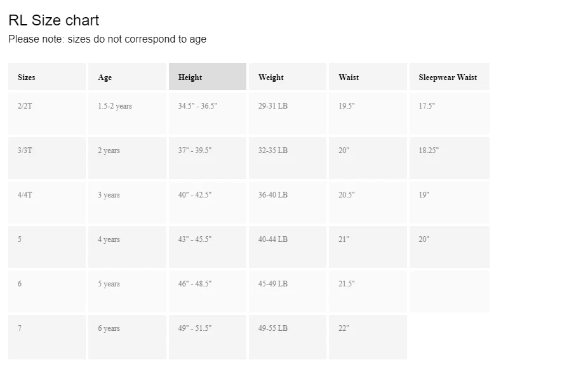The height and width of the screenshot is (388, 588).
Task: Click the 4/4T size cell
Action: [47, 203]
